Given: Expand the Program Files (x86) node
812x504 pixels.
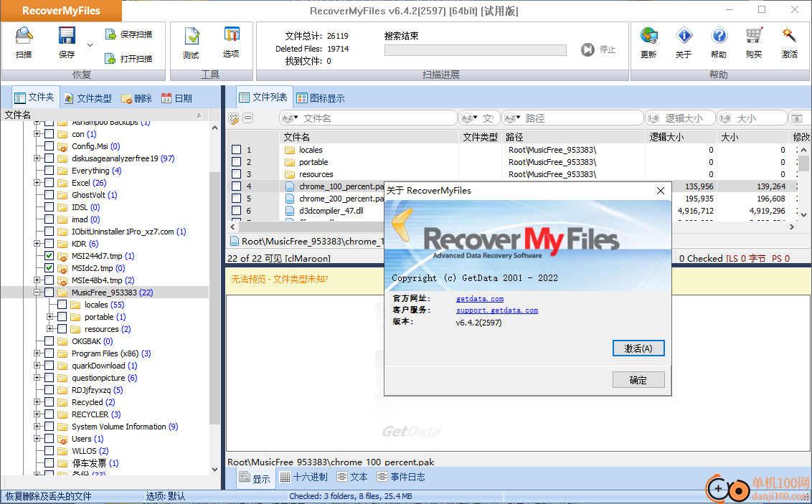Looking at the screenshot, I should click(x=37, y=353).
